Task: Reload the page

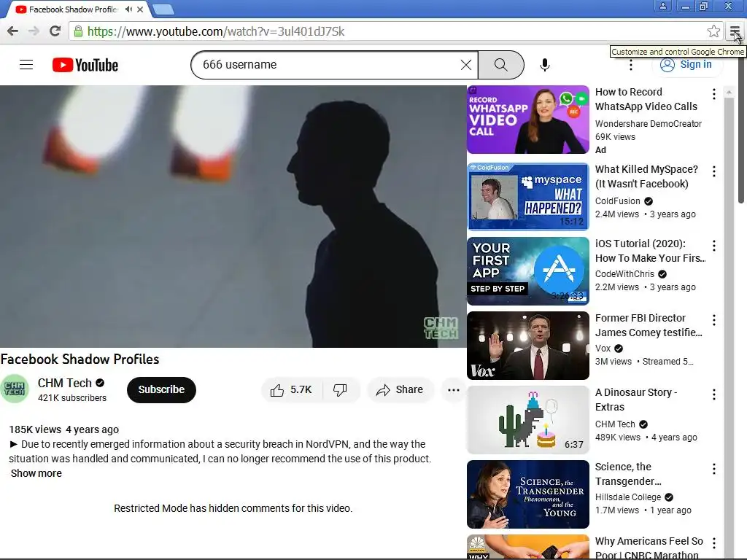Action: click(x=55, y=31)
